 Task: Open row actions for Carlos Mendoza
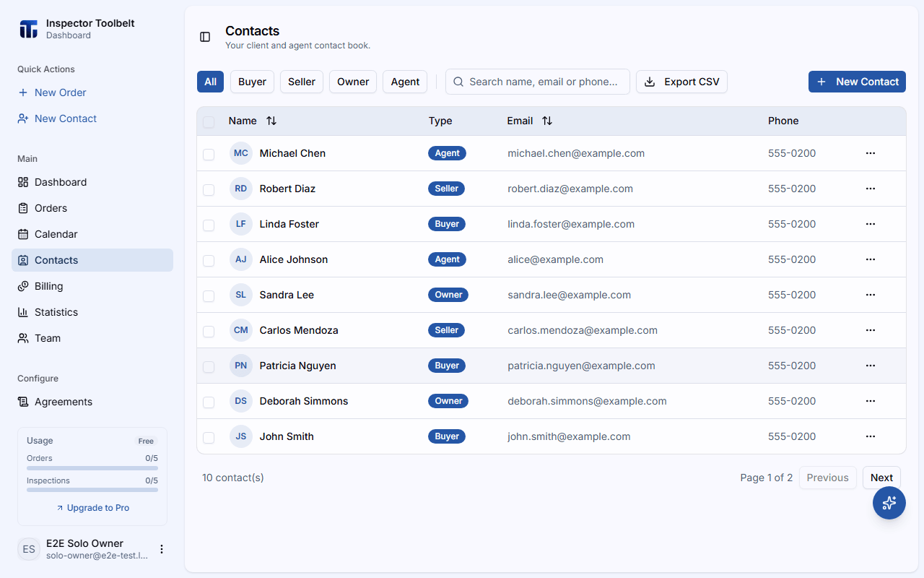click(x=871, y=330)
